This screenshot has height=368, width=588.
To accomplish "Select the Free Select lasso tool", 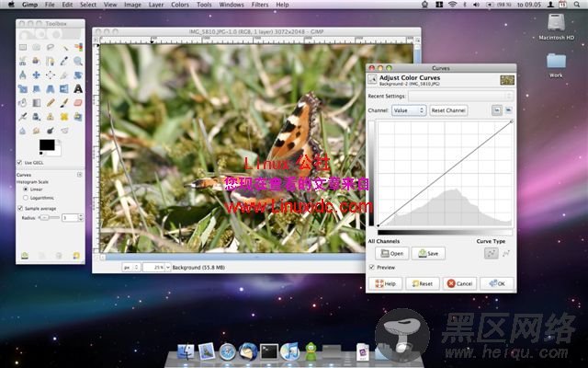I will (x=51, y=47).
